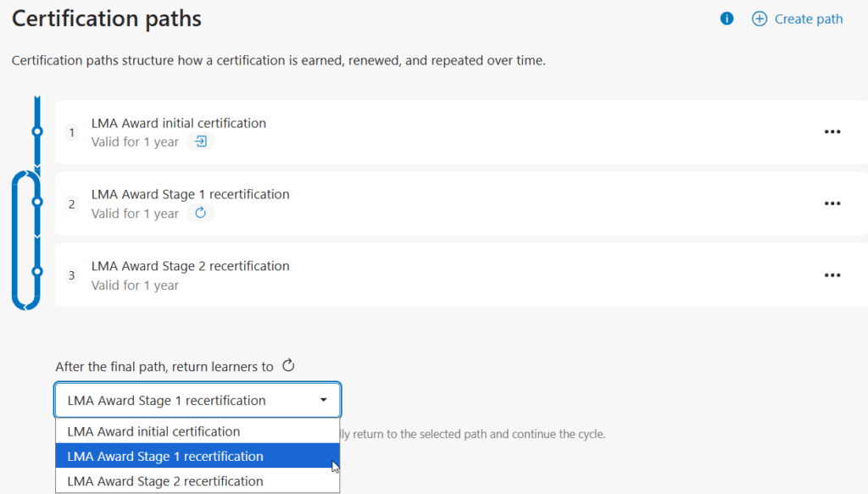
Task: Open the three-dot menu for Stage 2 recertification
Action: point(832,275)
